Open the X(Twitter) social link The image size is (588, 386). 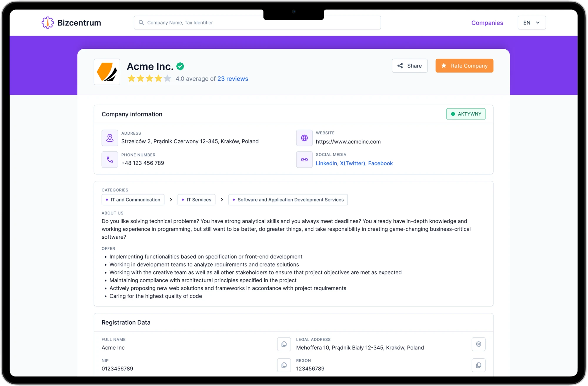(352, 163)
